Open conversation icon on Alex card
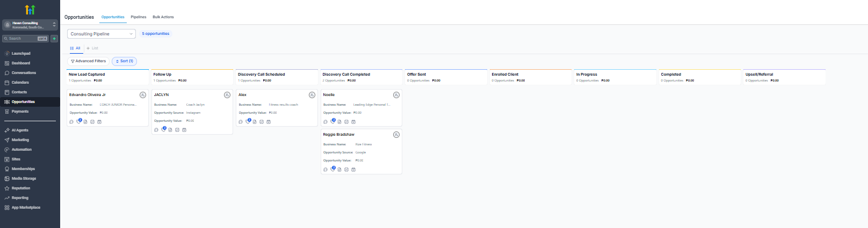This screenshot has width=868, height=228. point(241,122)
